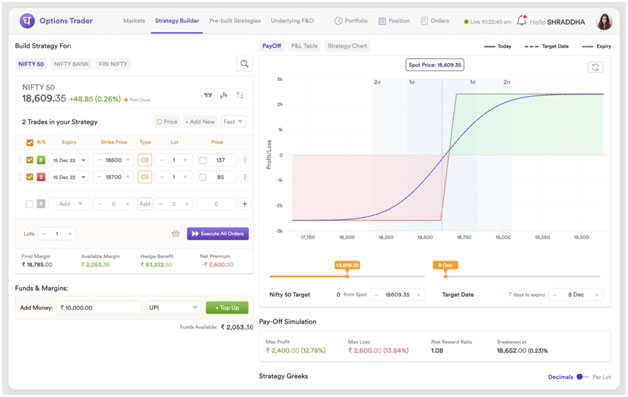
Task: Decrease the 18700 strike price
Action: coord(99,177)
